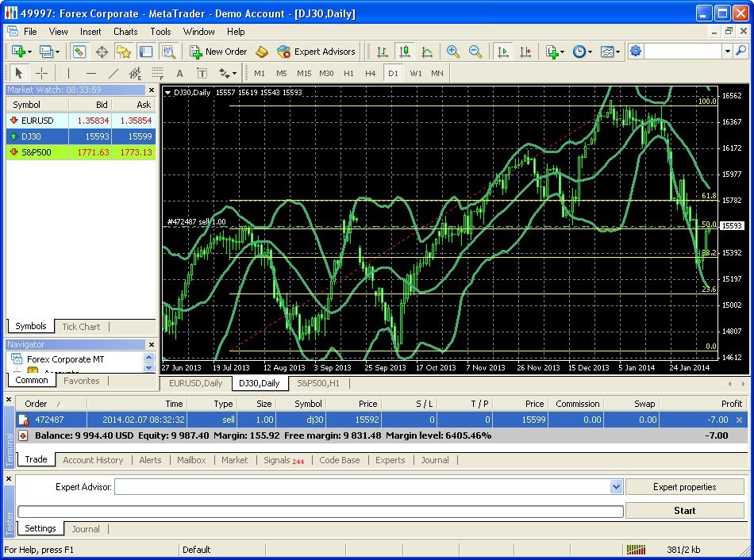Screen dimensions: 754x560
Task: Open the Expert Advisor selection dropdown
Action: click(x=617, y=487)
